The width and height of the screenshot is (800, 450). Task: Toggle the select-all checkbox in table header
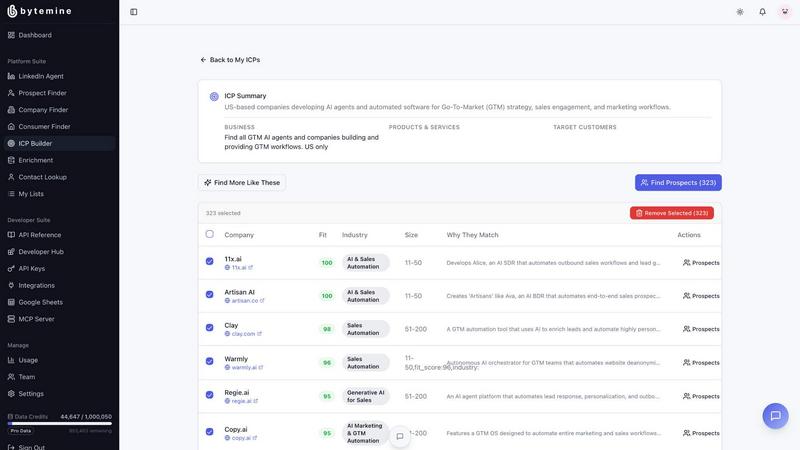[x=210, y=234]
